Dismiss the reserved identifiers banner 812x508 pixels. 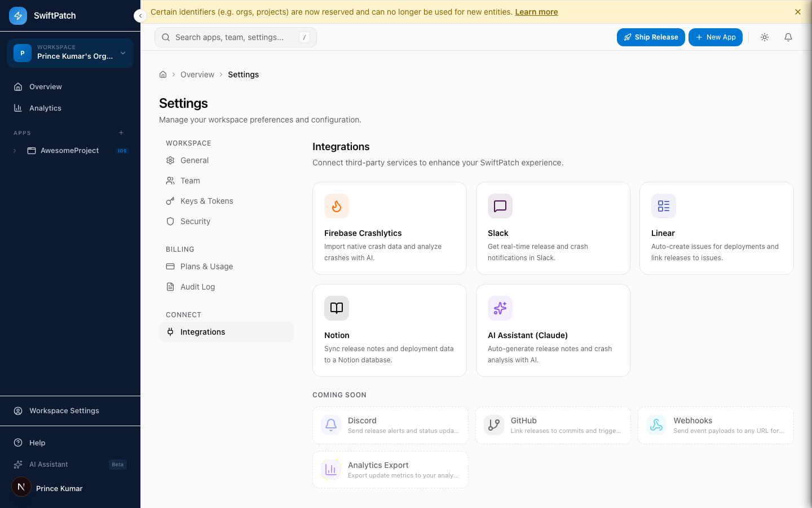coord(798,11)
